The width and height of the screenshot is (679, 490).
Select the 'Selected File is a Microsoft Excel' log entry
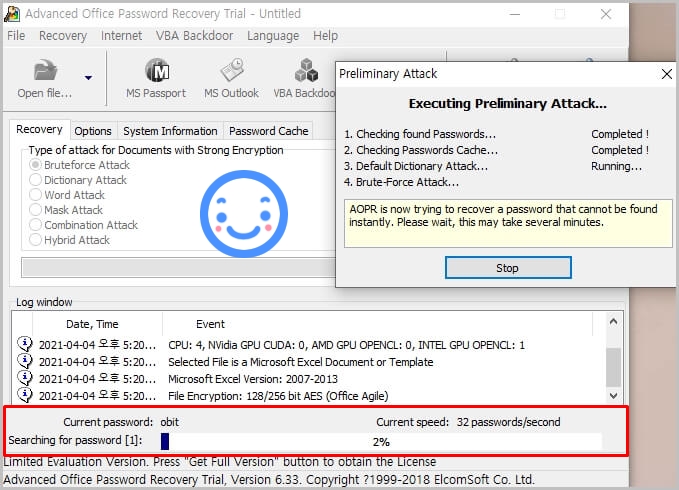(x=301, y=362)
